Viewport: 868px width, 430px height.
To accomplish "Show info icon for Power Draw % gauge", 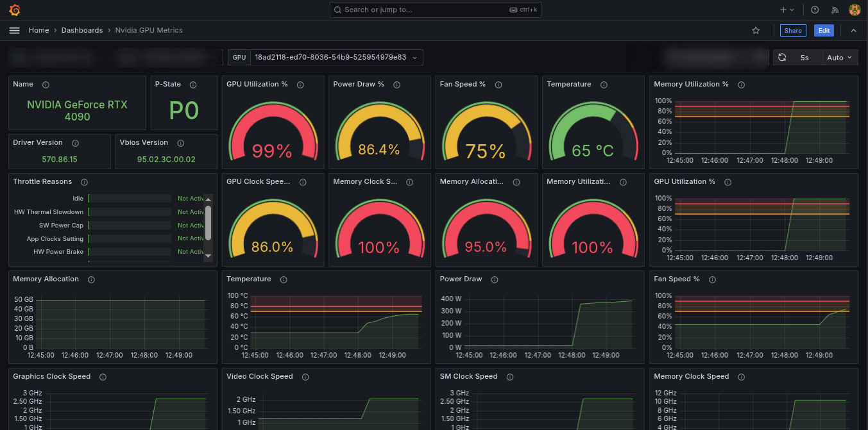I will click(x=396, y=85).
